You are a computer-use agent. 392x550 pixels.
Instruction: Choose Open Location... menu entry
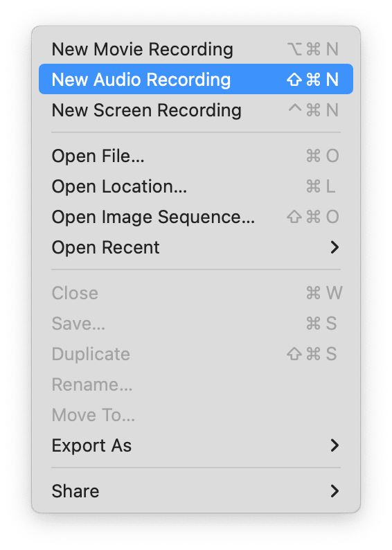(195, 186)
